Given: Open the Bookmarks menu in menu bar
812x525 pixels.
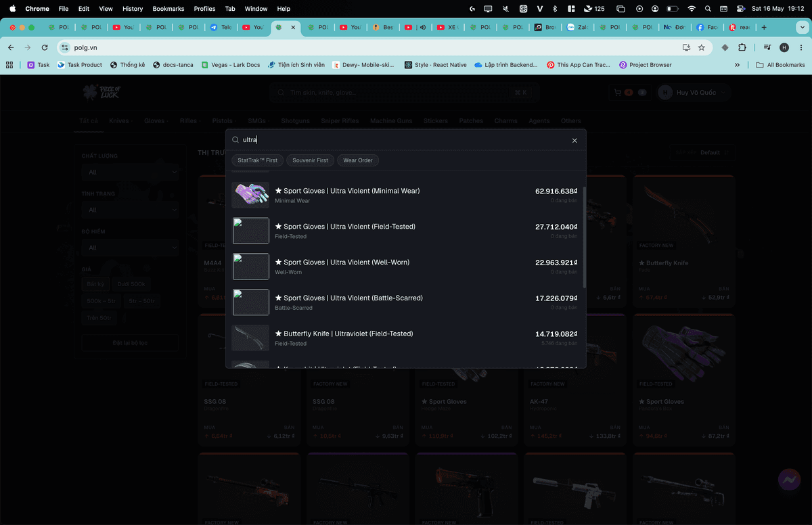Looking at the screenshot, I should tap(168, 9).
